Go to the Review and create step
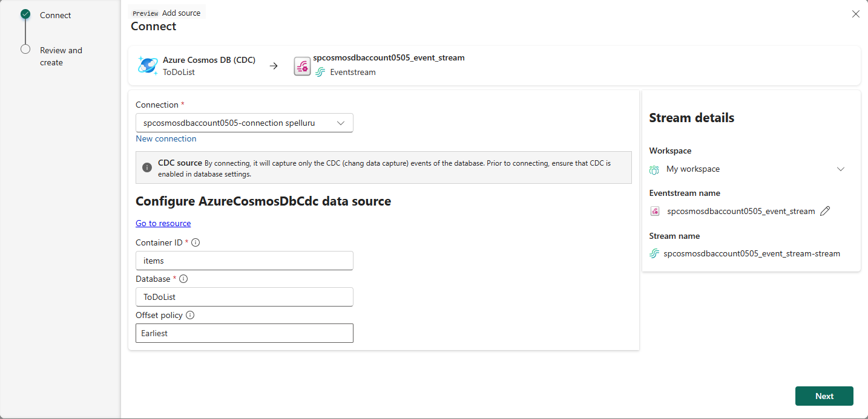This screenshot has width=868, height=419. click(x=61, y=56)
